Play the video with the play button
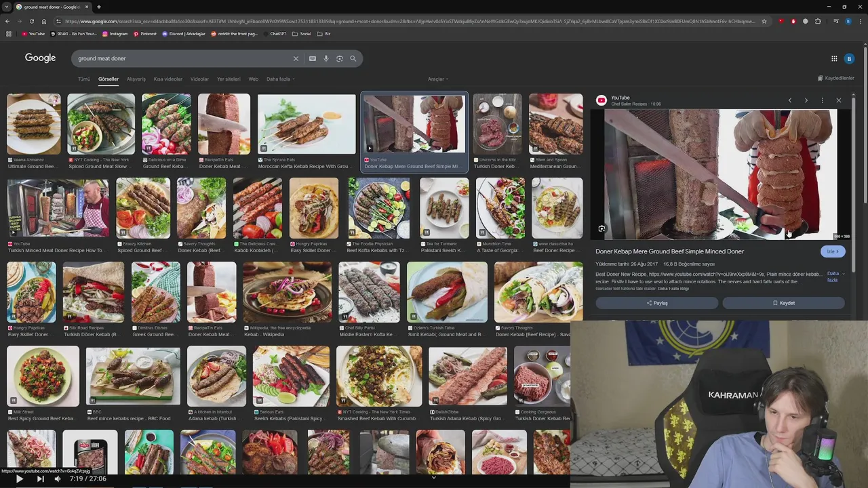 point(19,479)
